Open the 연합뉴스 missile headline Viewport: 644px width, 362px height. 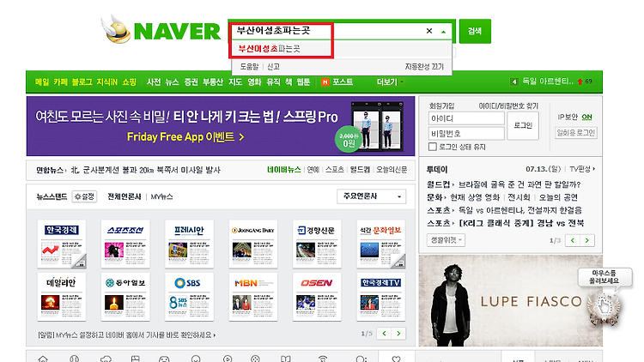145,170
